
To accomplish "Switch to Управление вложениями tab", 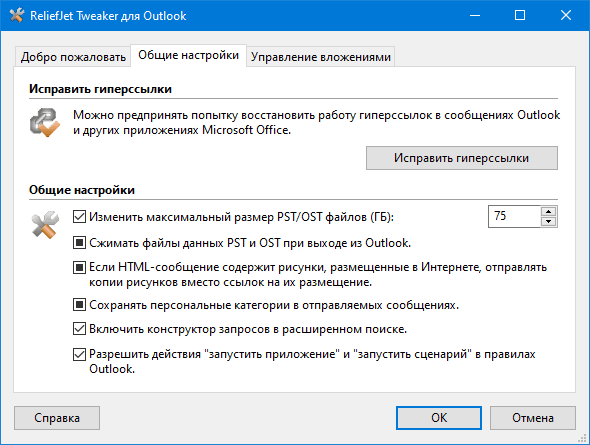I will click(321, 57).
